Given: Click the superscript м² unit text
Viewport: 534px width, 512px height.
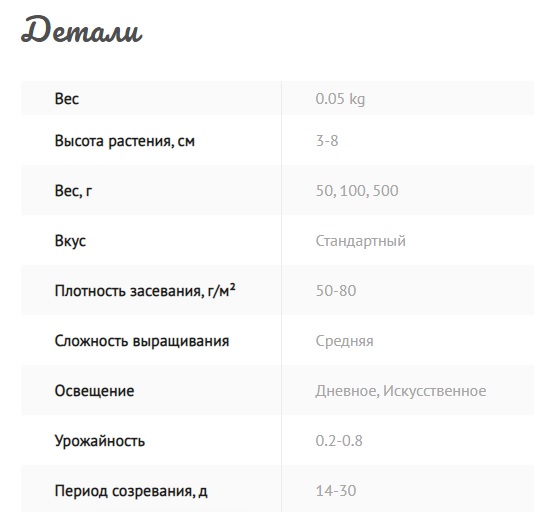Looking at the screenshot, I should pyautogui.click(x=227, y=290).
